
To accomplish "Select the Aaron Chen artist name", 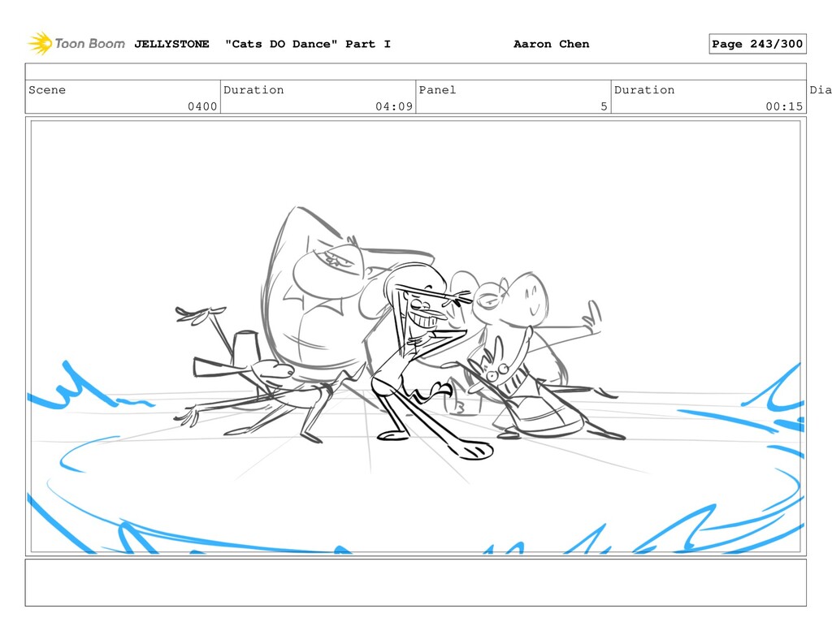I will 552,44.
